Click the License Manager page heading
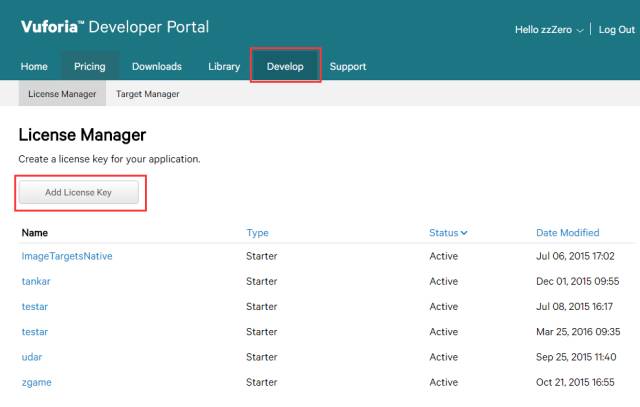The width and height of the screenshot is (640, 407). tap(82, 135)
